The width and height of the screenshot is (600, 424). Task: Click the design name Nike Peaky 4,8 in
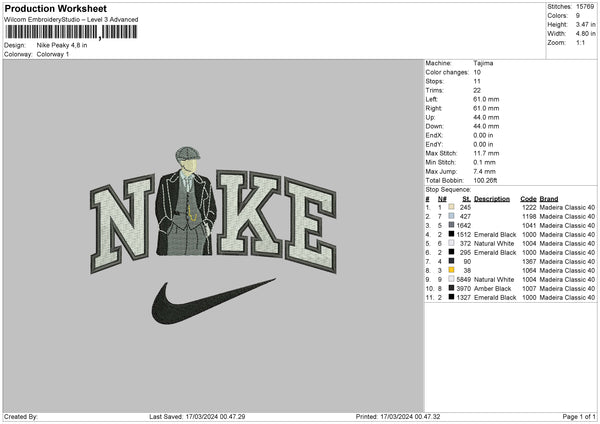(x=61, y=45)
